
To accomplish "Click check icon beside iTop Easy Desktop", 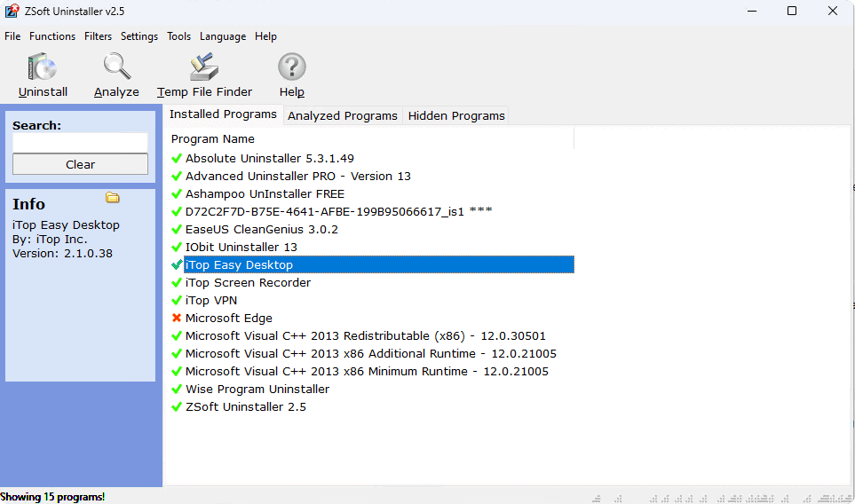I will coord(176,264).
